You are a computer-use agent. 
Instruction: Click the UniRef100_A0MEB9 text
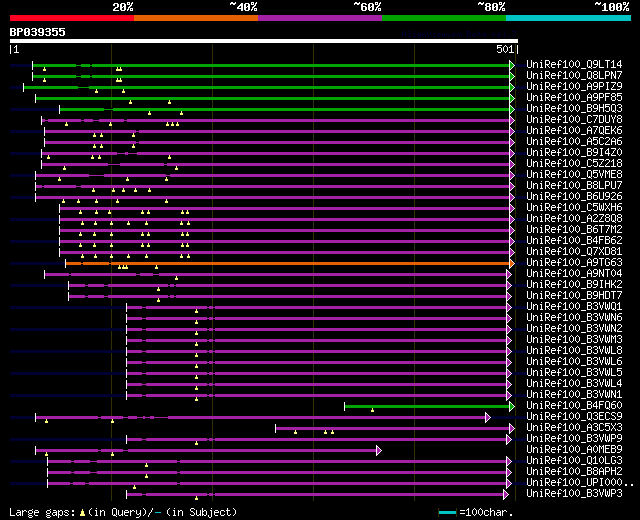point(574,450)
